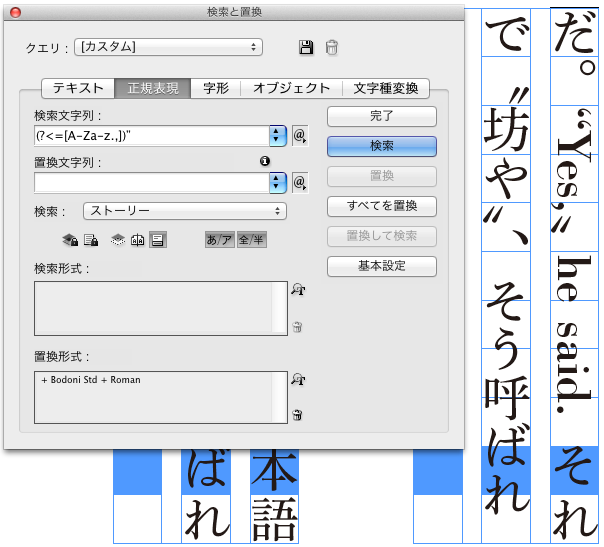Clear 検索形式 attributes with trash icon
The image size is (604, 547).
click(x=297, y=327)
